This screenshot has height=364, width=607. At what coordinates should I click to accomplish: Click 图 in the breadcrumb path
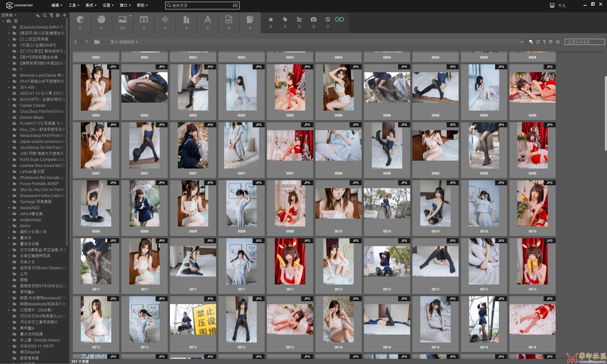[112, 42]
